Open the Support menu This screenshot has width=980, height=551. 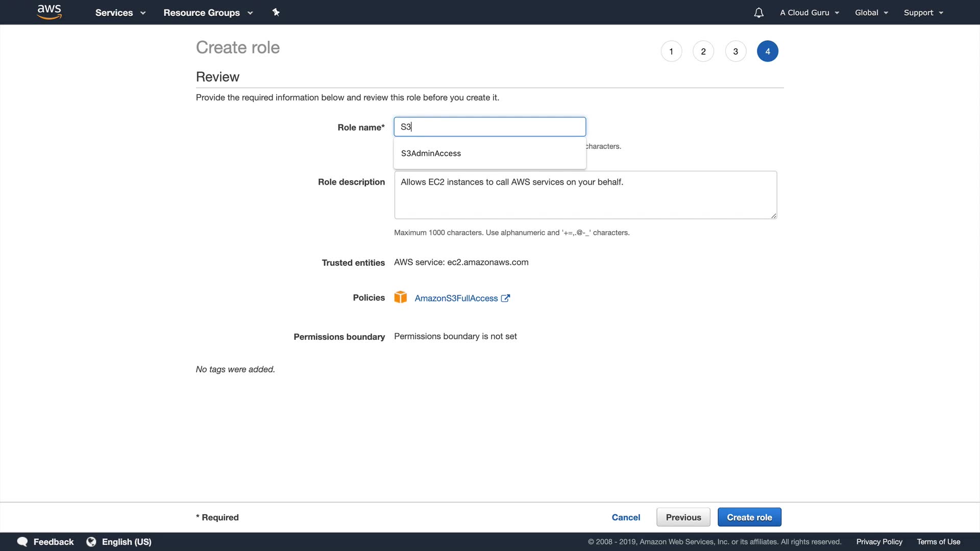coord(923,13)
